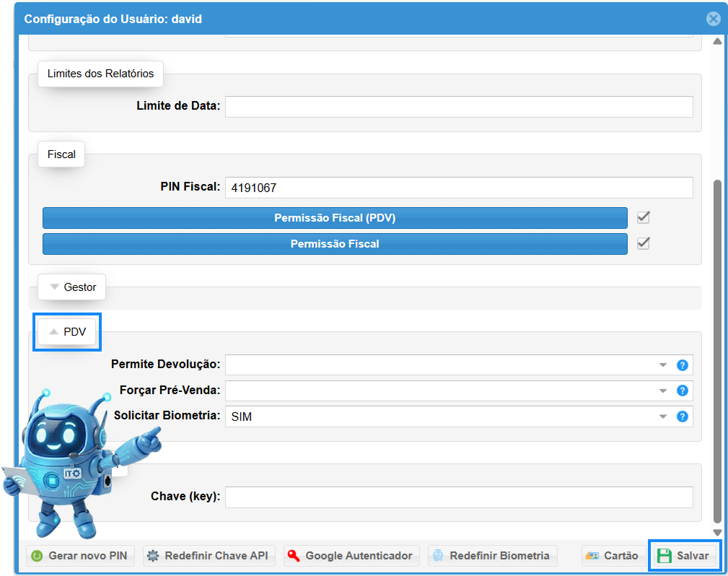Click Redefinir Biometria fingerprint button

(x=493, y=556)
